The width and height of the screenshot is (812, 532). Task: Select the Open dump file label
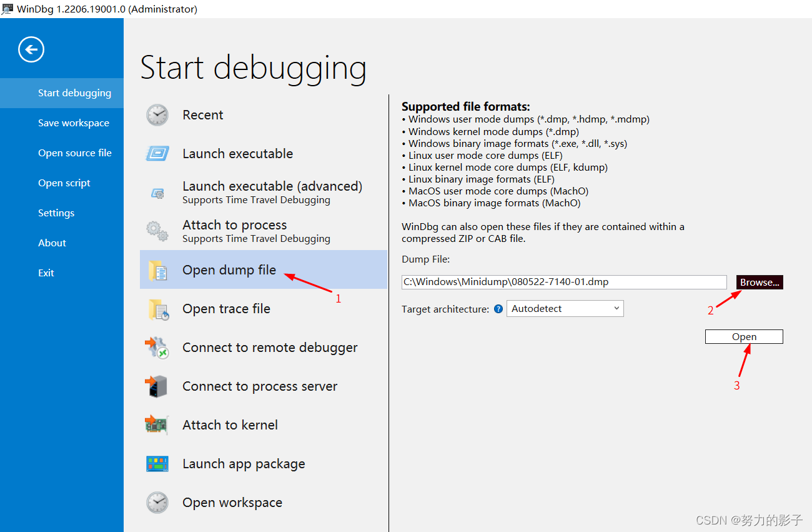tap(229, 270)
